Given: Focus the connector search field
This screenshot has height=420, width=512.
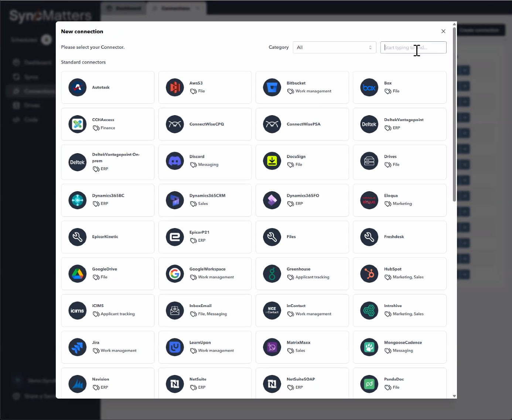Looking at the screenshot, I should click(413, 47).
